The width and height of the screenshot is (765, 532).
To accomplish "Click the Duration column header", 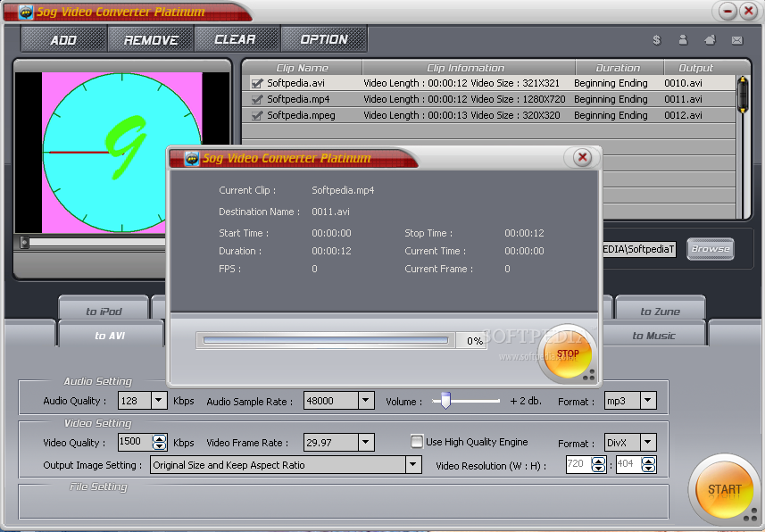I will pos(619,68).
